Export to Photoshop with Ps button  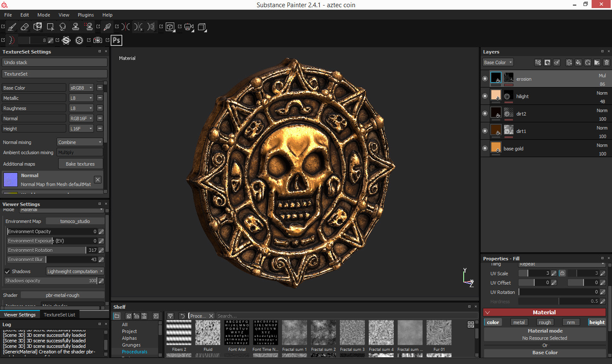pos(116,40)
